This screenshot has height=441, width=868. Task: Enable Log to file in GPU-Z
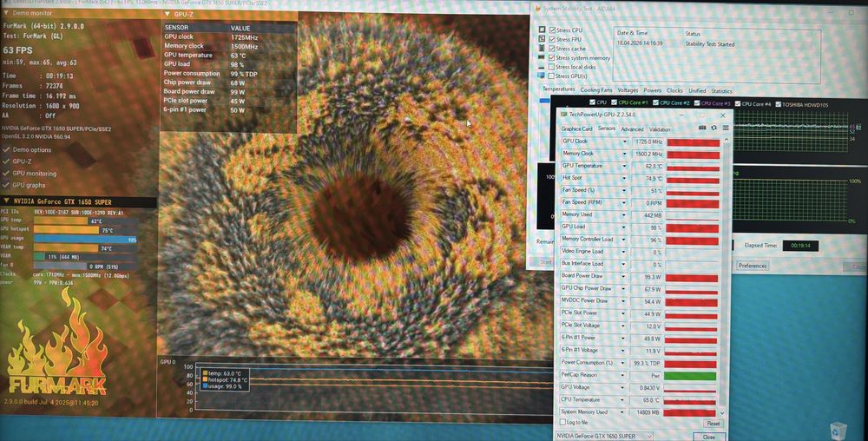563,422
